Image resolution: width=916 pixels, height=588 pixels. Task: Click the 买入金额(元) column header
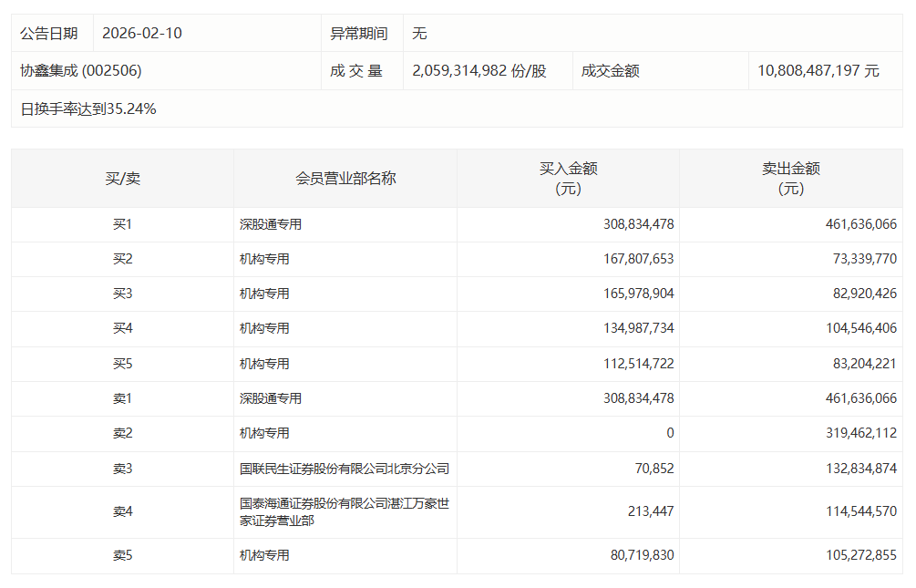(x=568, y=179)
